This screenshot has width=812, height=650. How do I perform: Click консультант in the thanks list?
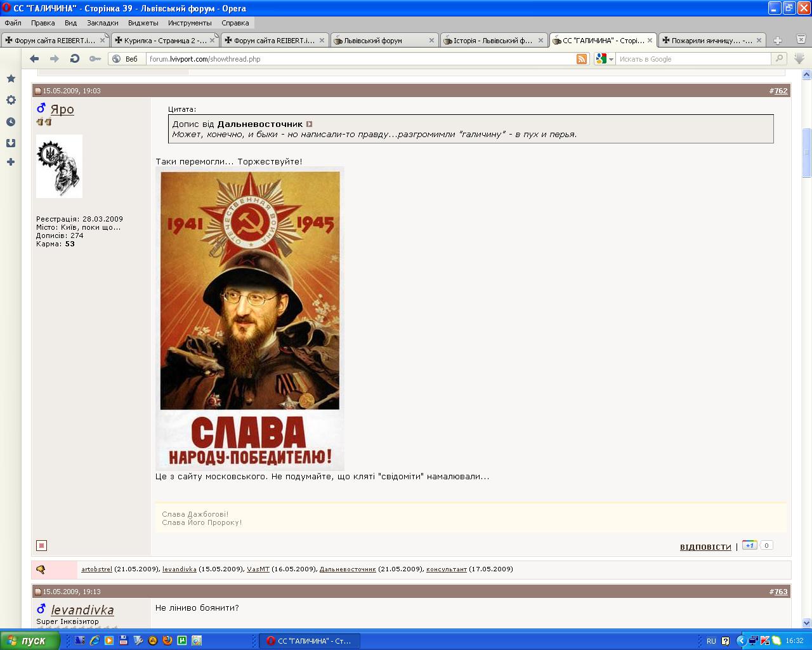pyautogui.click(x=447, y=569)
